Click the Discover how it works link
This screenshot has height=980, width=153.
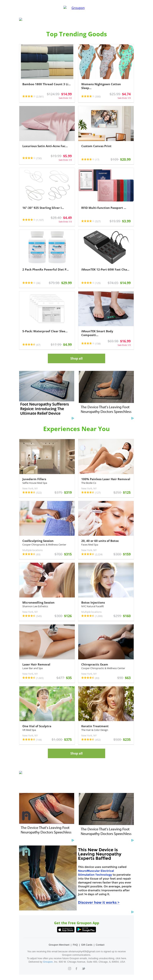98,902
